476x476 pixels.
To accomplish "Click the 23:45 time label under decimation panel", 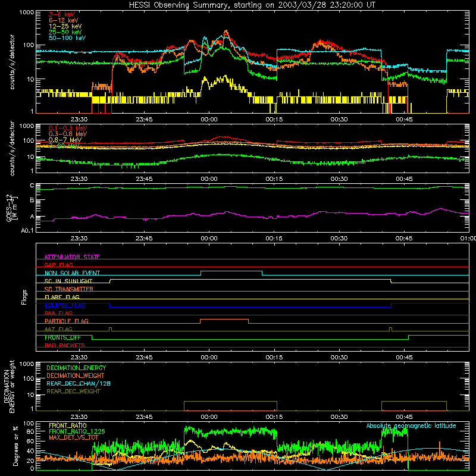I will [144, 417].
